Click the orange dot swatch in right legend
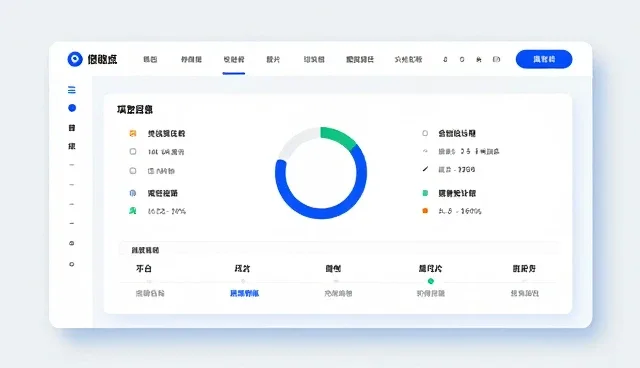Viewport: 640px width, 368px height. pyautogui.click(x=425, y=211)
